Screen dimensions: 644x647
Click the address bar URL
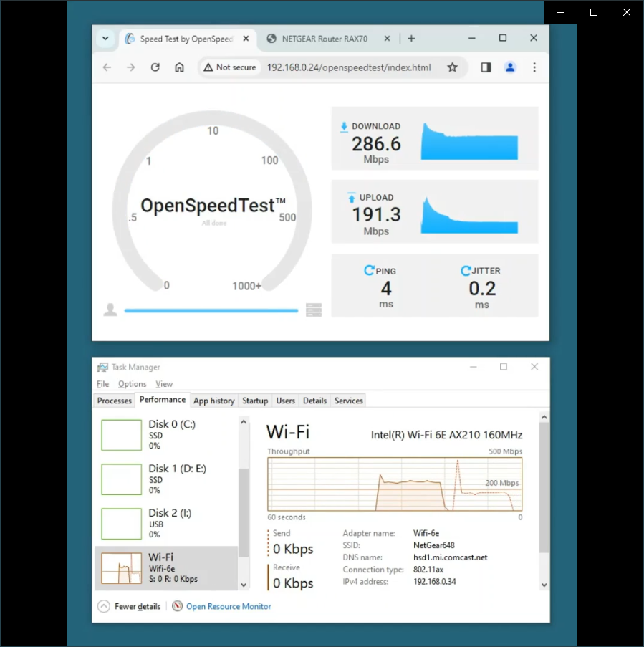point(349,67)
